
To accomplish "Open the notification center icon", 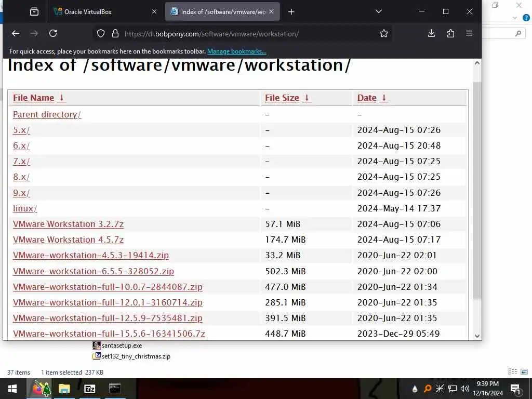I will [516, 389].
